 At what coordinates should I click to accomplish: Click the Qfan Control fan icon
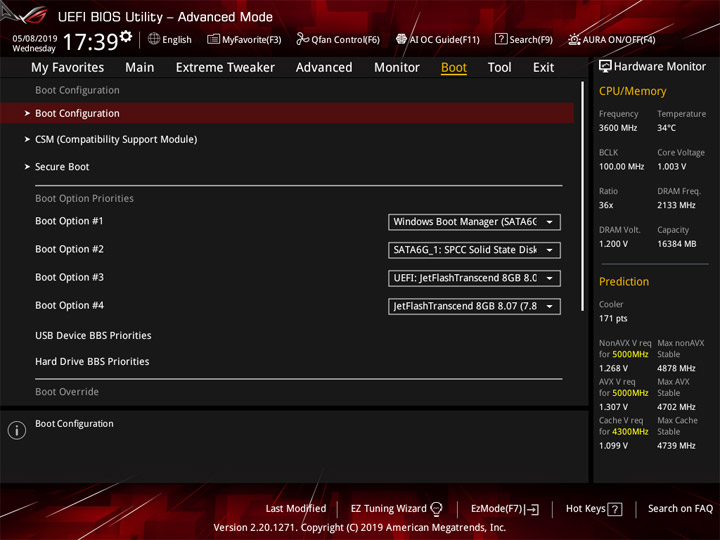[x=302, y=39]
